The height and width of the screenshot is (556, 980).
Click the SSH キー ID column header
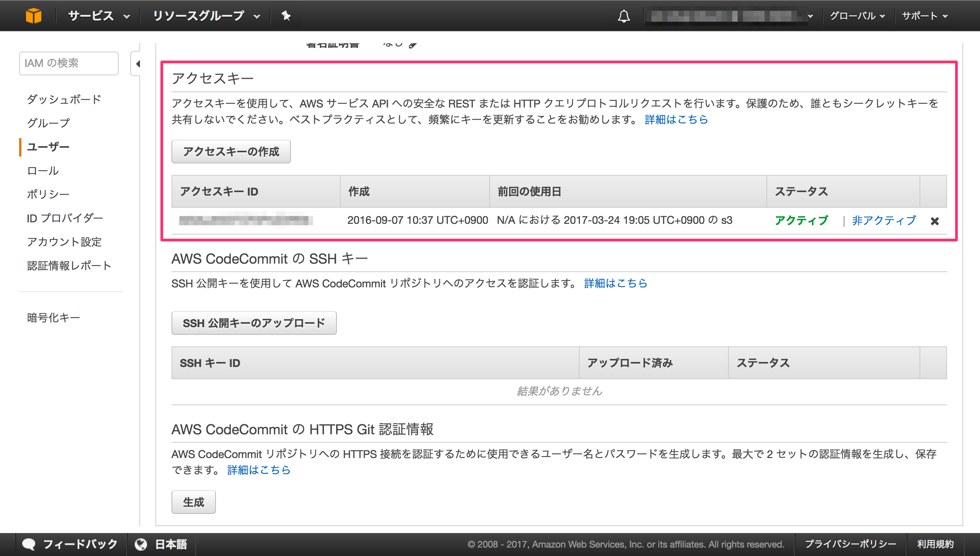point(375,363)
